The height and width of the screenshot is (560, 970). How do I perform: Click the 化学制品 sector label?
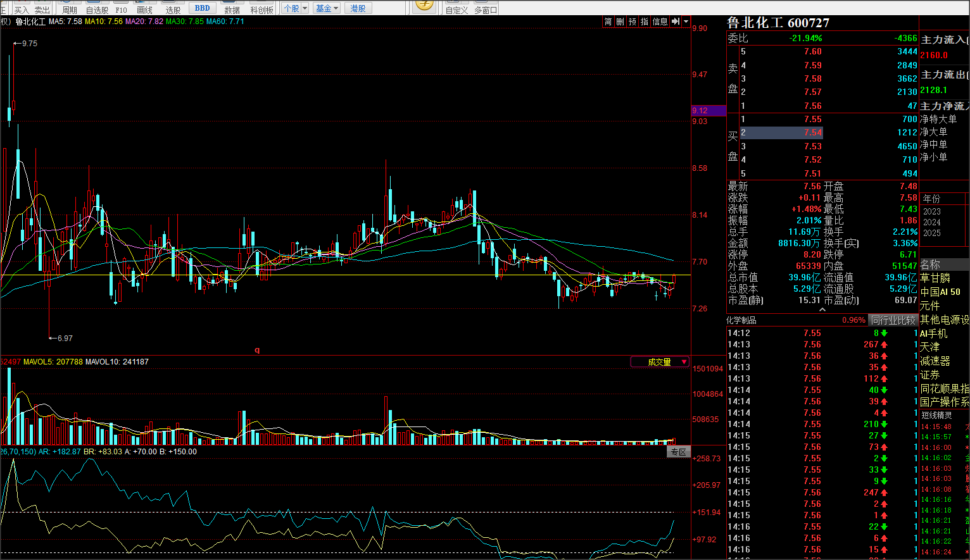[741, 320]
